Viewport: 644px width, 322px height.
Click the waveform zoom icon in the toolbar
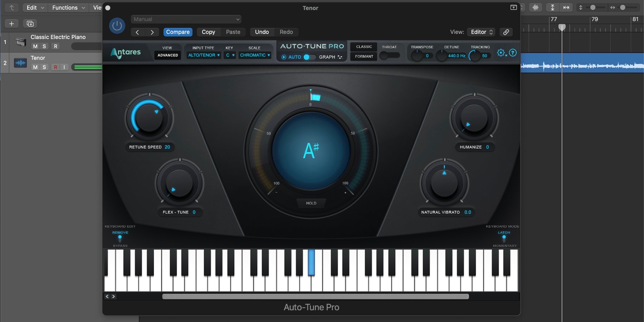point(535,7)
